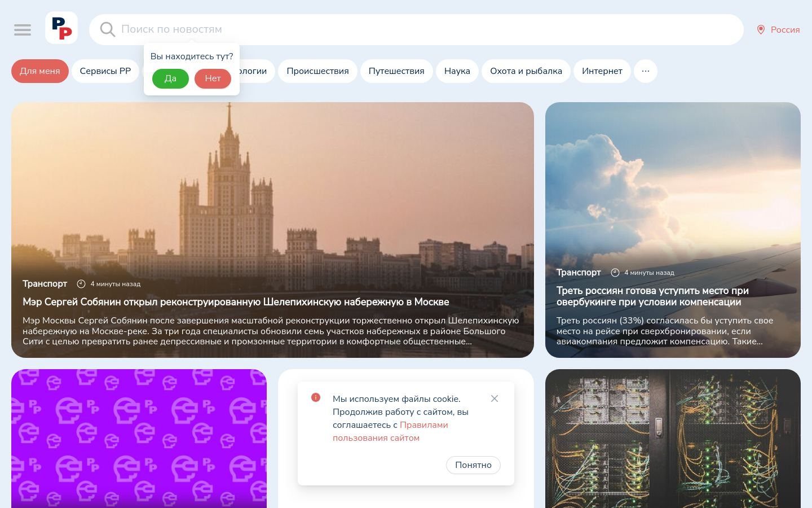Expand more categories with ellipsis button
This screenshot has height=508, width=812.
646,71
